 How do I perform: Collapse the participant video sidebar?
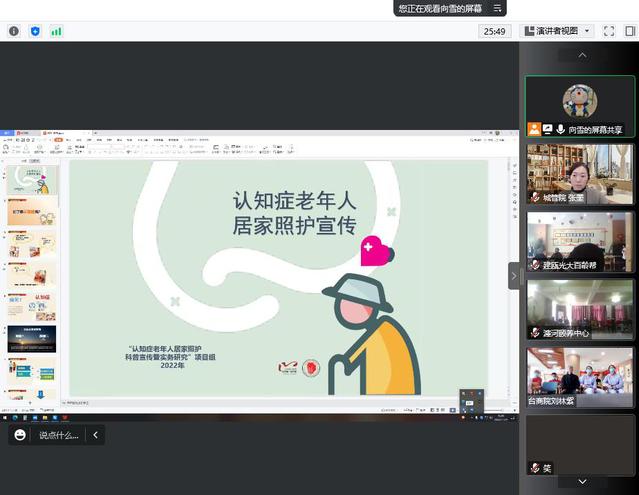[514, 275]
